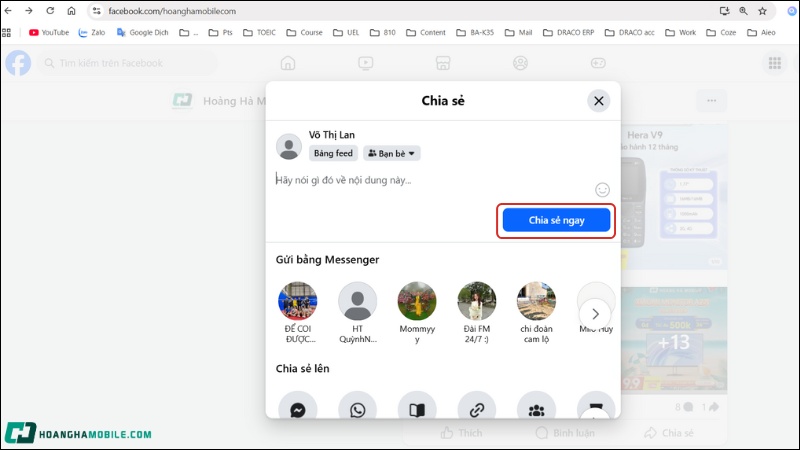Screen dimensions: 800x450
Task: Click the Hoàng Hà page logo
Action: click(182, 101)
